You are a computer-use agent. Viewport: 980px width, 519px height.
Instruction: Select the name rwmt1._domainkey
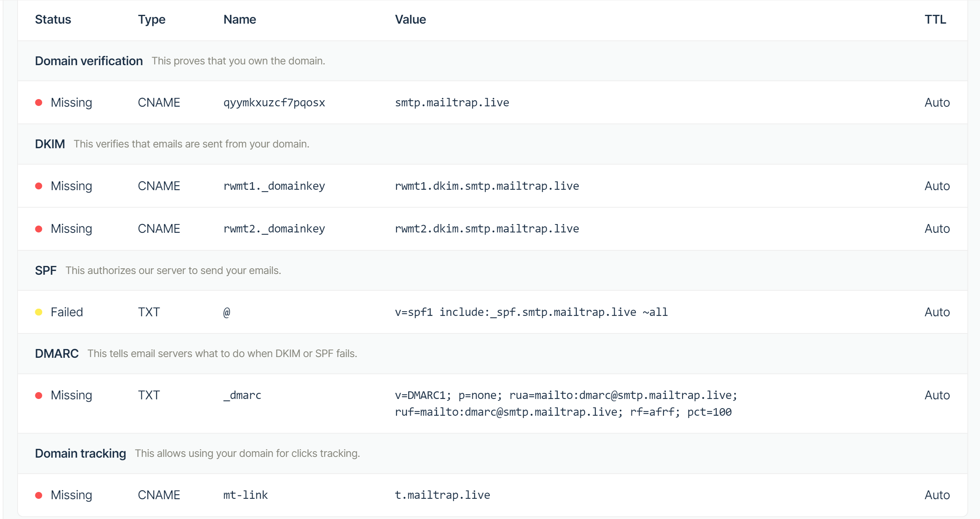pos(274,186)
